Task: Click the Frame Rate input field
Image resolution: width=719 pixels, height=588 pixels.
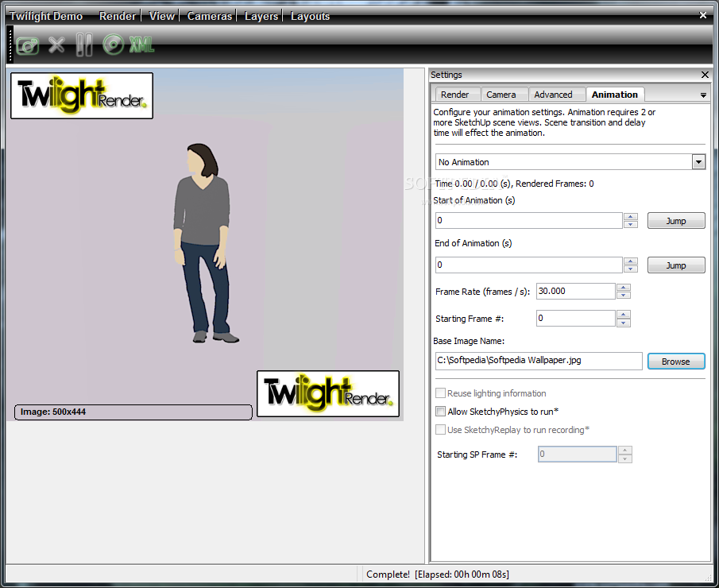Action: pos(575,292)
